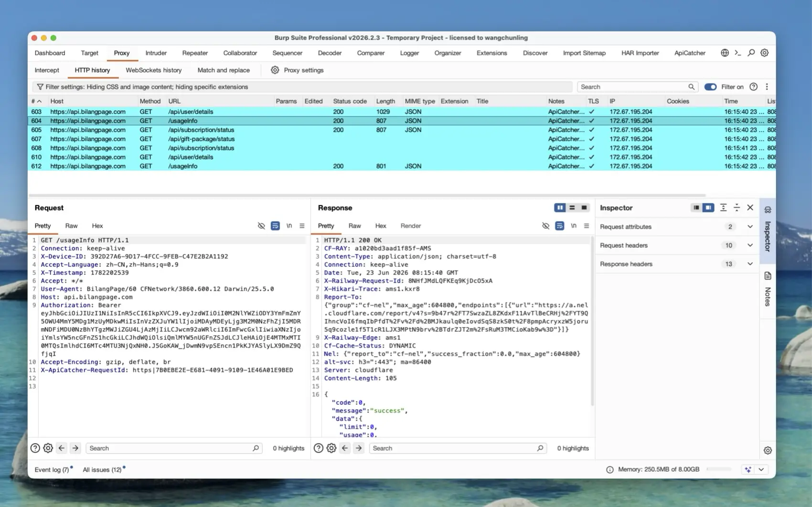Click the memory info icon in status bar

610,470
